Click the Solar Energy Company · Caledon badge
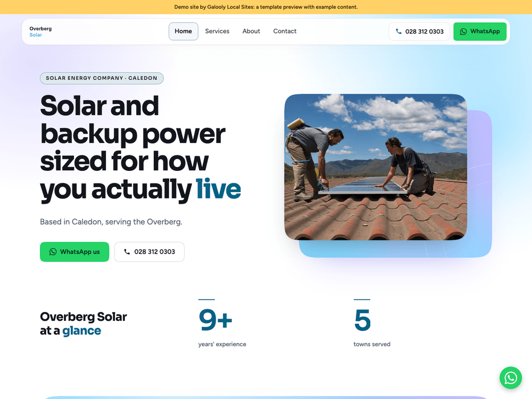The width and height of the screenshot is (532, 399). [102, 78]
